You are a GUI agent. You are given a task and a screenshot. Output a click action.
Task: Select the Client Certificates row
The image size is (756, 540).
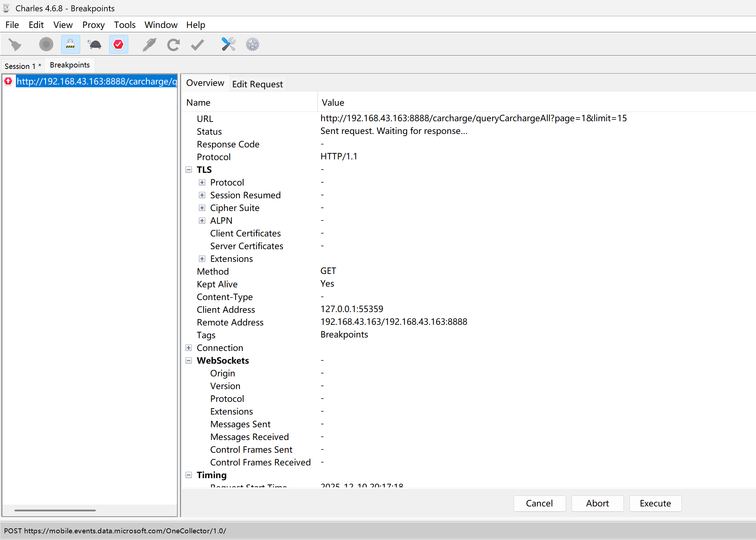(469, 233)
